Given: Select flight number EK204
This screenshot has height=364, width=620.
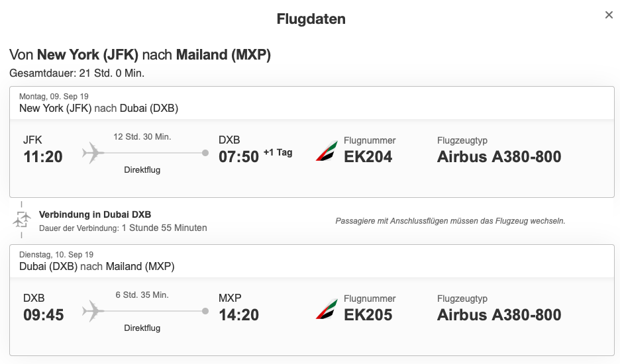Looking at the screenshot, I should [x=368, y=157].
